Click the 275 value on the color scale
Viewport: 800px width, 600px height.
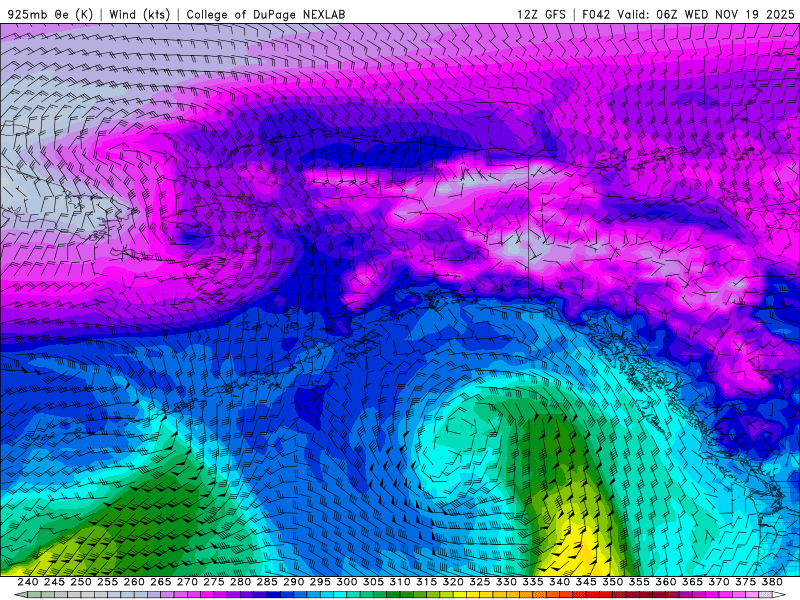pyautogui.click(x=214, y=582)
